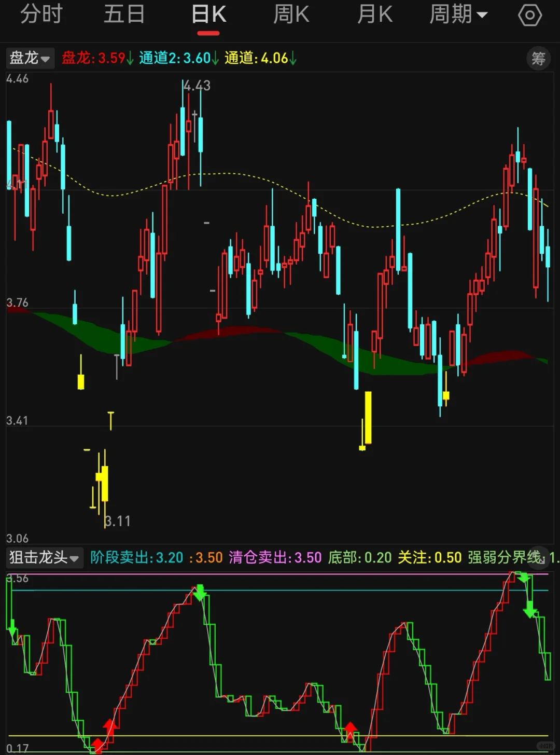This screenshot has height=755, width=560.
Task: Click the 3.76 price axis label
Action: point(17,303)
